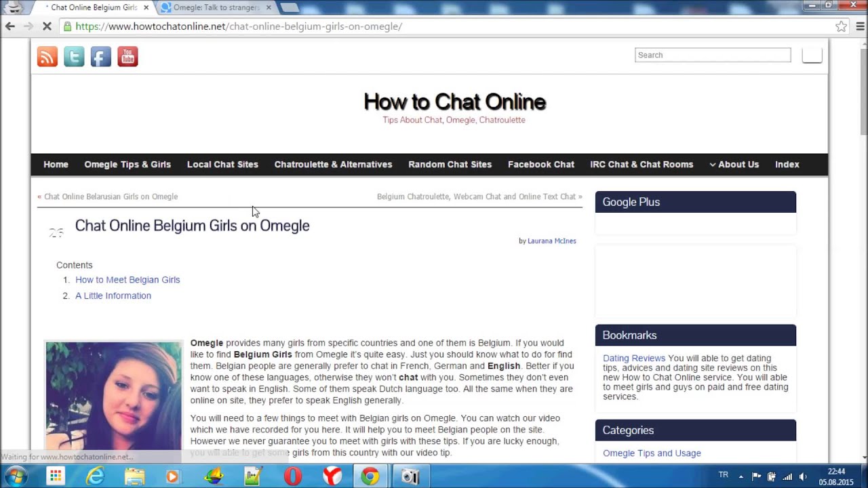Expand the About Us menu

(734, 164)
